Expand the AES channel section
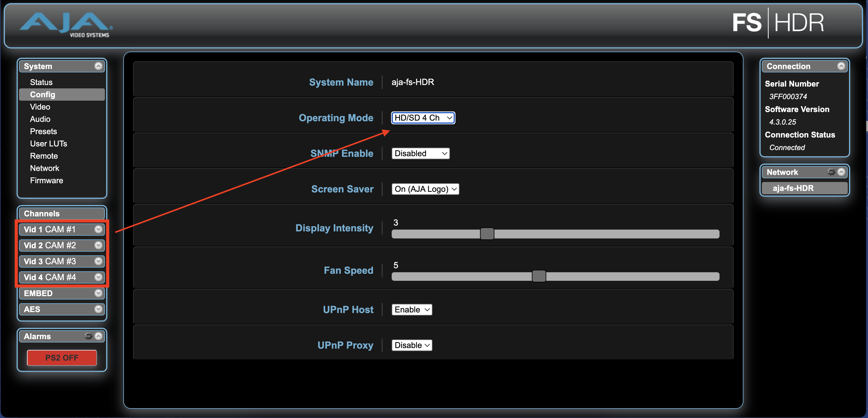This screenshot has width=868, height=418. click(98, 309)
